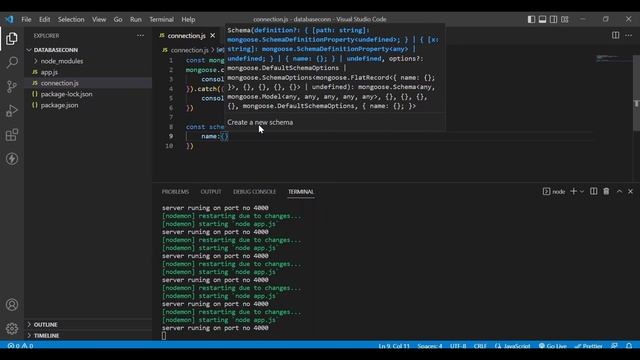Open the customize layout icon
640x360 pixels.
point(564,19)
